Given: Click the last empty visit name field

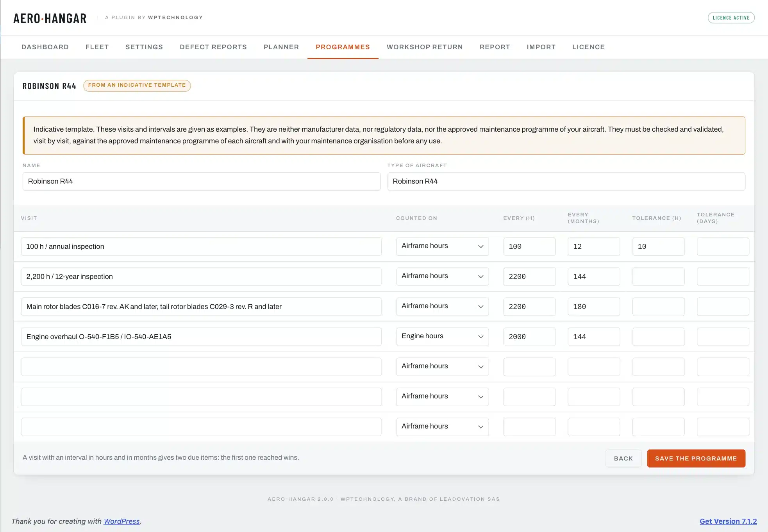Looking at the screenshot, I should pyautogui.click(x=201, y=427).
